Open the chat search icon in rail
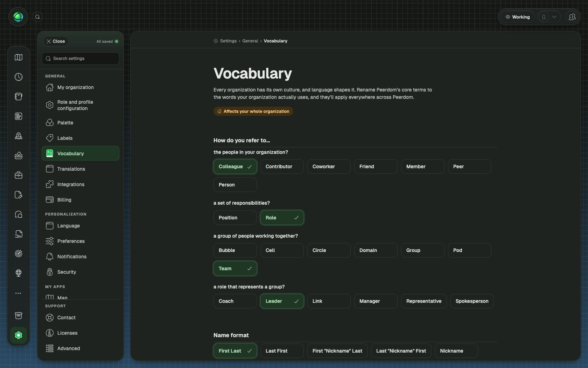The width and height of the screenshot is (588, 368). (x=19, y=214)
